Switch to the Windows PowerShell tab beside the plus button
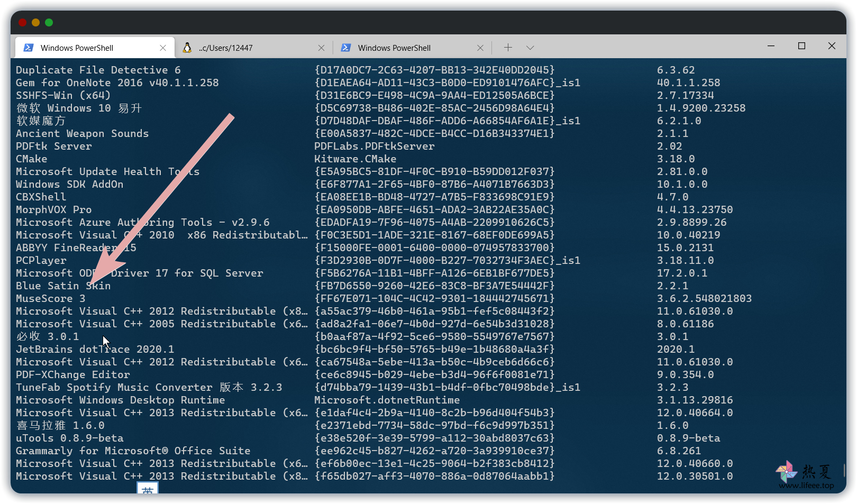The image size is (857, 504). (412, 48)
